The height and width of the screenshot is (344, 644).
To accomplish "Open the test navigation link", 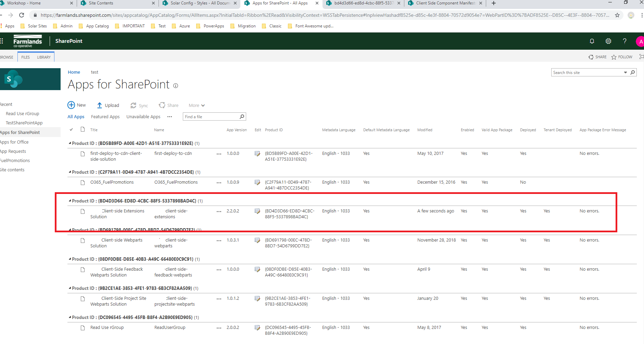I will [x=94, y=72].
